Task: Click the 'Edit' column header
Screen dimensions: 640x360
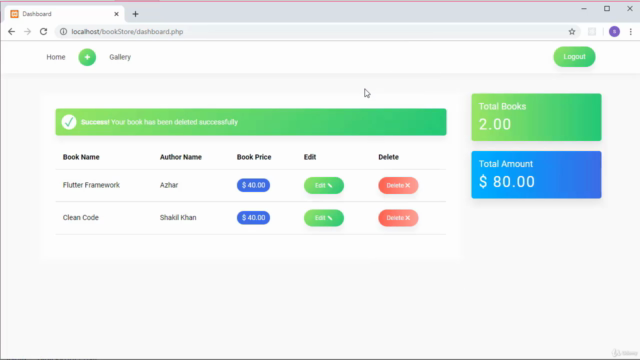Action: [x=310, y=157]
